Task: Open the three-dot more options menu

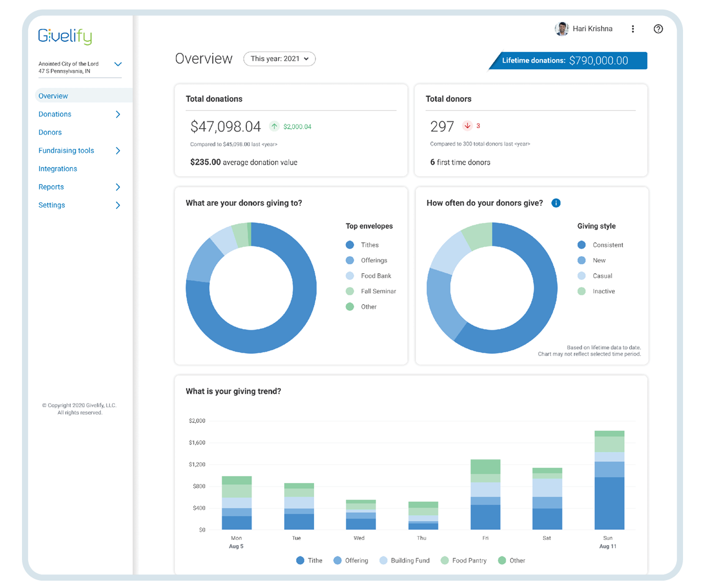Action: pos(633,29)
